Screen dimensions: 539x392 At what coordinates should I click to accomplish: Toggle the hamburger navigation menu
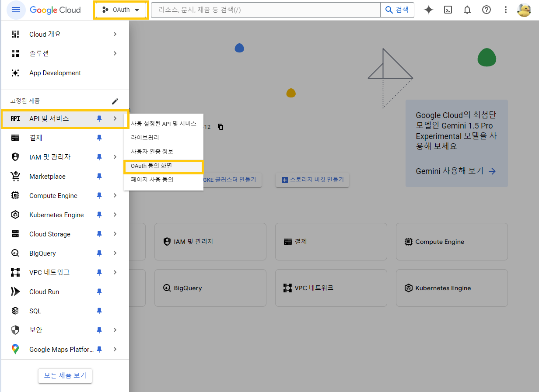pos(16,10)
